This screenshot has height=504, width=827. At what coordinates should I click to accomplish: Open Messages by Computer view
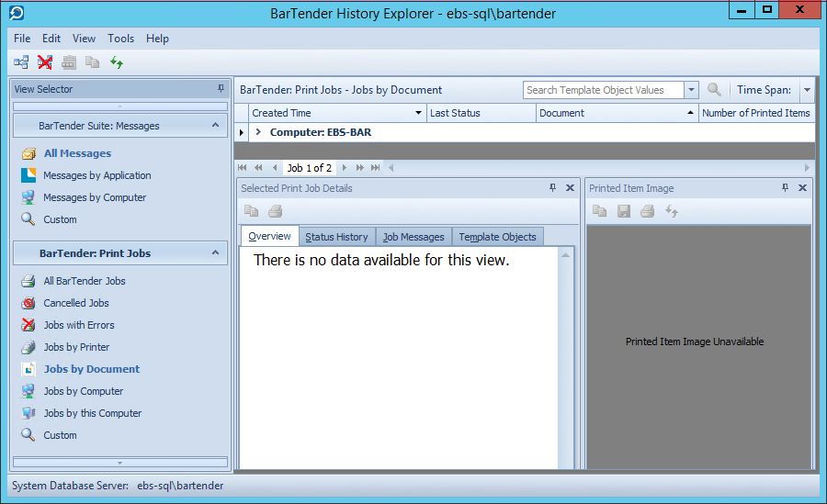point(95,197)
